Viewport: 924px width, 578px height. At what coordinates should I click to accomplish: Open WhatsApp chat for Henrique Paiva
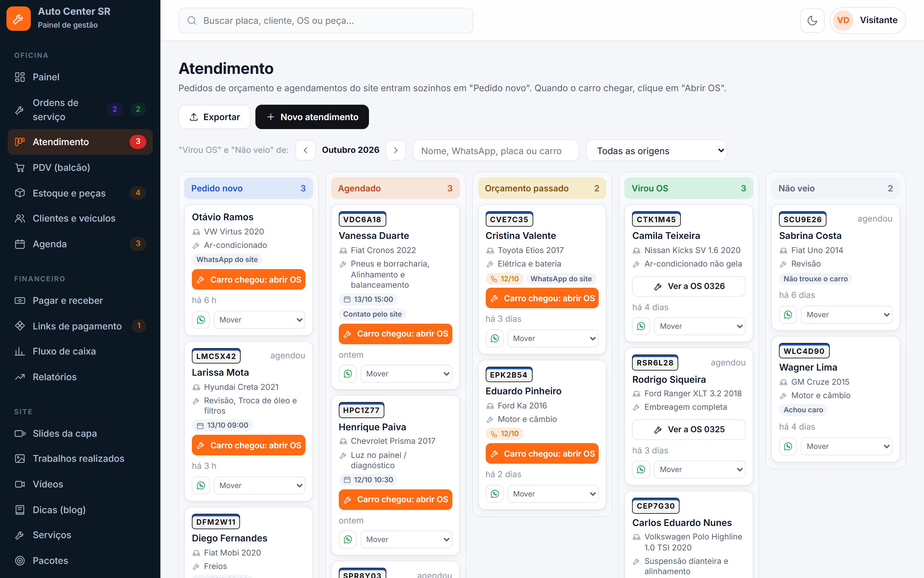coord(348,539)
